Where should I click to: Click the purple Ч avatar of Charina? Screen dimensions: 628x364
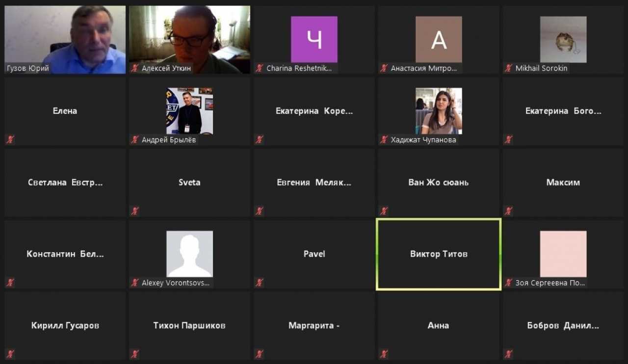pos(314,39)
